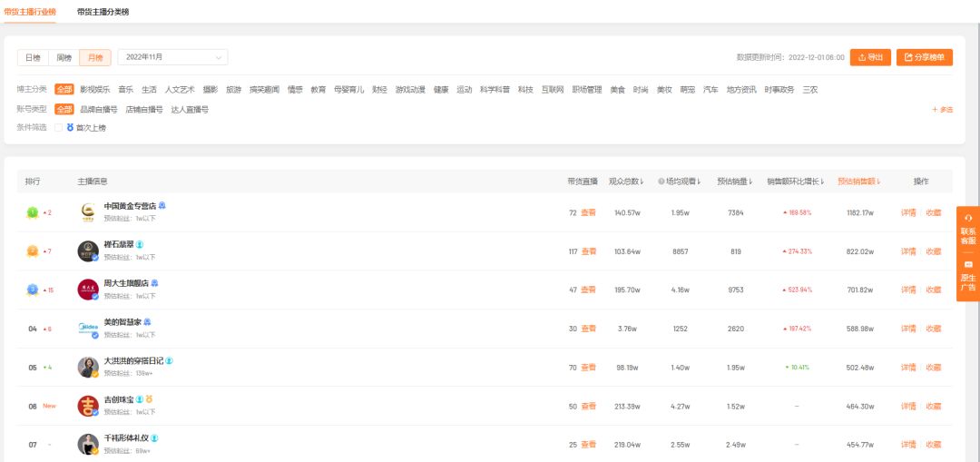Click the orange 导出 export button
The image size is (980, 462).
[x=870, y=57]
